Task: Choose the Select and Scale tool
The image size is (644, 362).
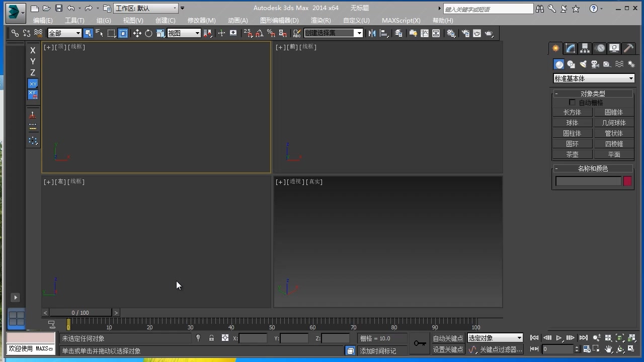Action: (x=160, y=33)
